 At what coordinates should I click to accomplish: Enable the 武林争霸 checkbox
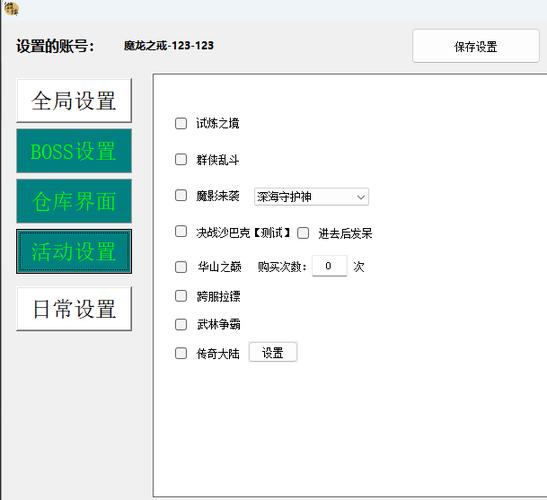click(181, 324)
